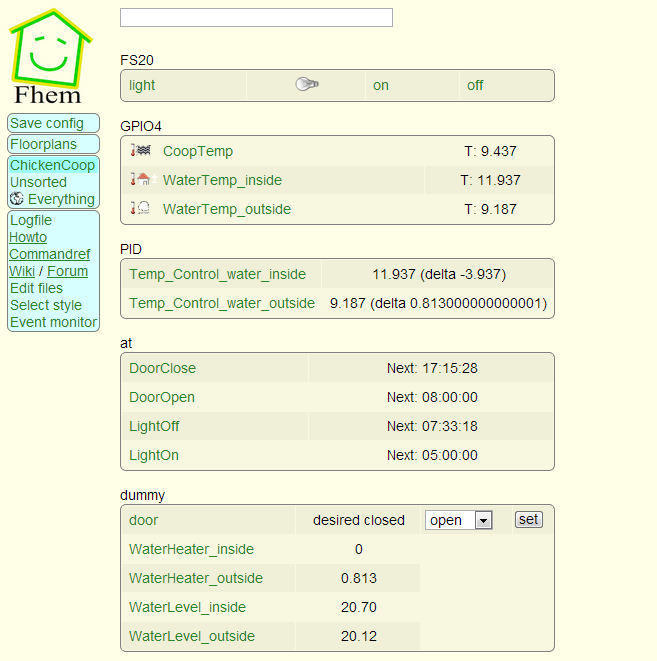Open the door state dropdown
This screenshot has width=657, height=661.
459,520
